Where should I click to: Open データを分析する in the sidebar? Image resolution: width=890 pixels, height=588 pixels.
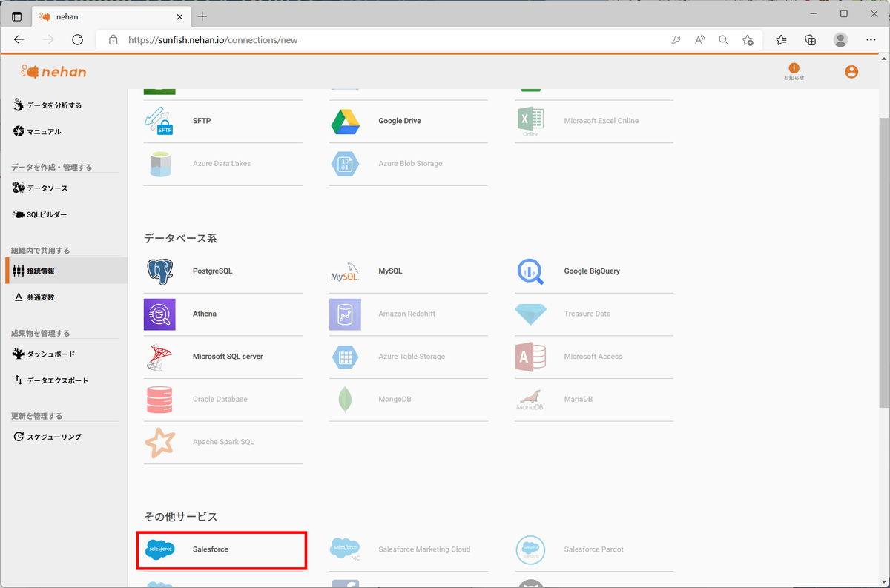pyautogui.click(x=48, y=105)
